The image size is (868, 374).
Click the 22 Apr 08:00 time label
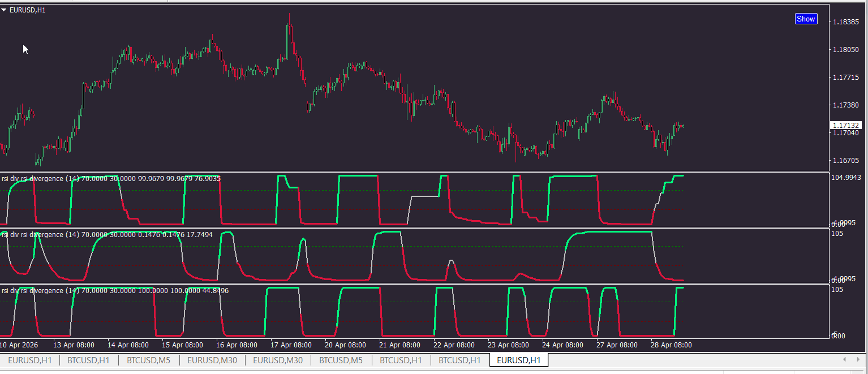(454, 345)
